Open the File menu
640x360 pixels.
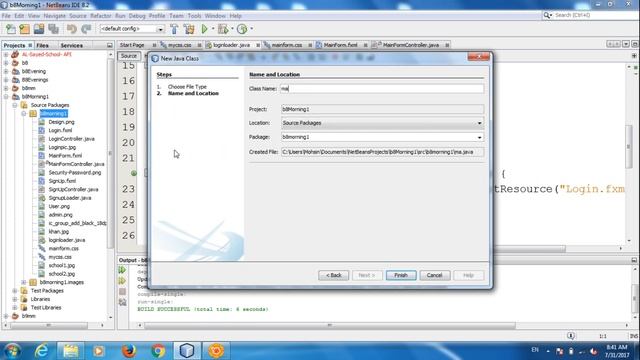coord(6,16)
